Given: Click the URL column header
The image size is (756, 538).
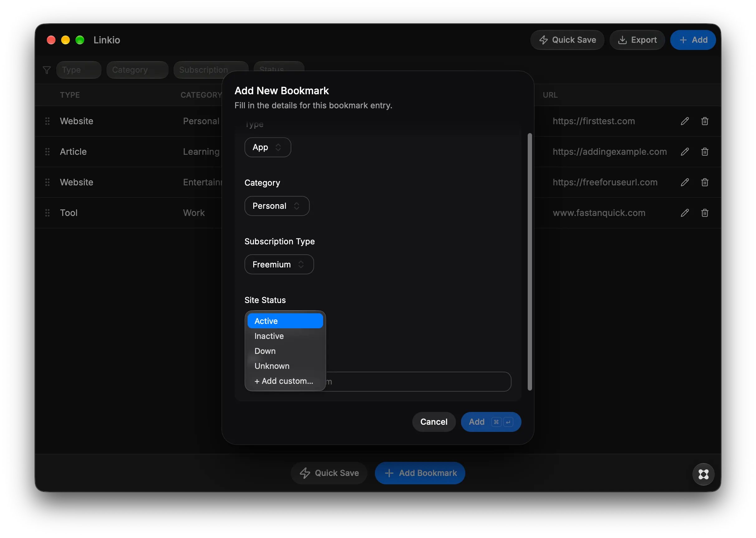Looking at the screenshot, I should click(550, 95).
